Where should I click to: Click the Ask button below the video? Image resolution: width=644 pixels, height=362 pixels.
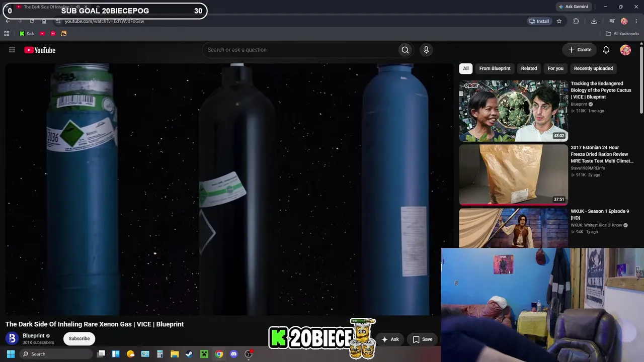(x=390, y=339)
